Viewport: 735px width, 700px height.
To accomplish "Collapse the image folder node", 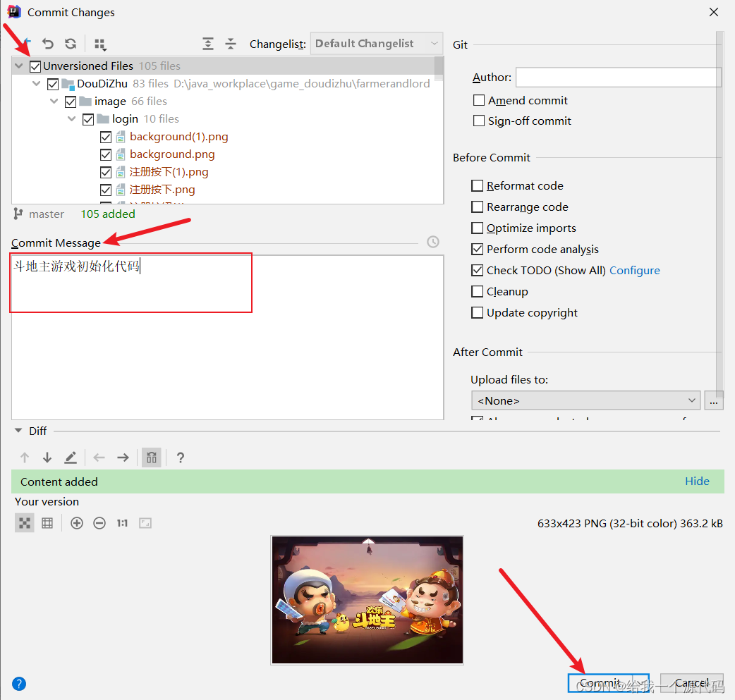I will click(54, 102).
